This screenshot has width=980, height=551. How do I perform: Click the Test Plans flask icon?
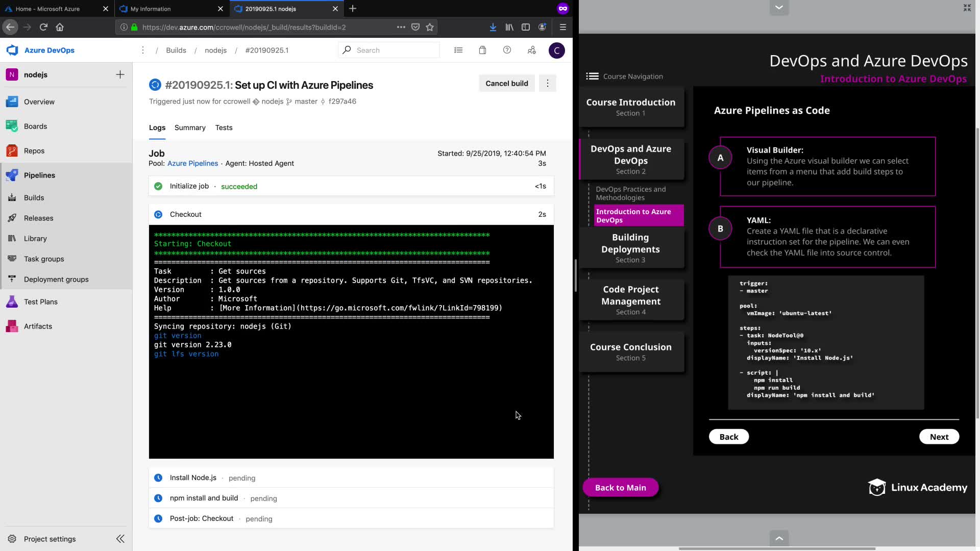(x=12, y=302)
